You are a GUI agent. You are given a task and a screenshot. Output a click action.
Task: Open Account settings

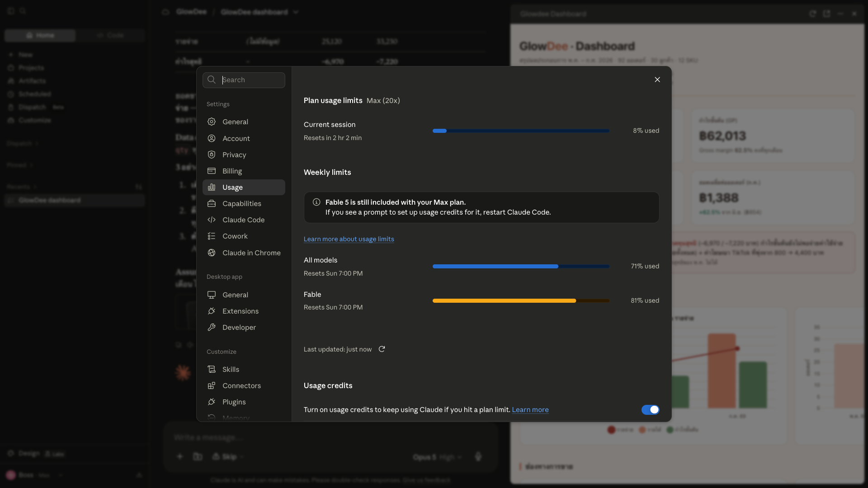211,138
